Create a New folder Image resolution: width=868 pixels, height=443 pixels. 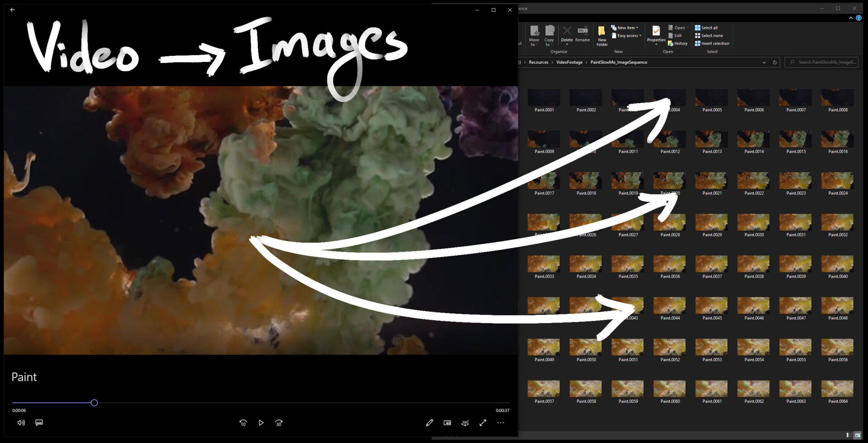(x=602, y=35)
